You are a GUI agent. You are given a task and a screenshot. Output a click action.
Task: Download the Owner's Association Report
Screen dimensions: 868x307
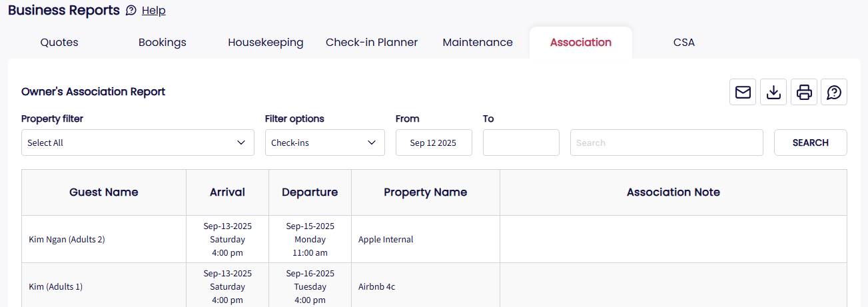pos(773,92)
